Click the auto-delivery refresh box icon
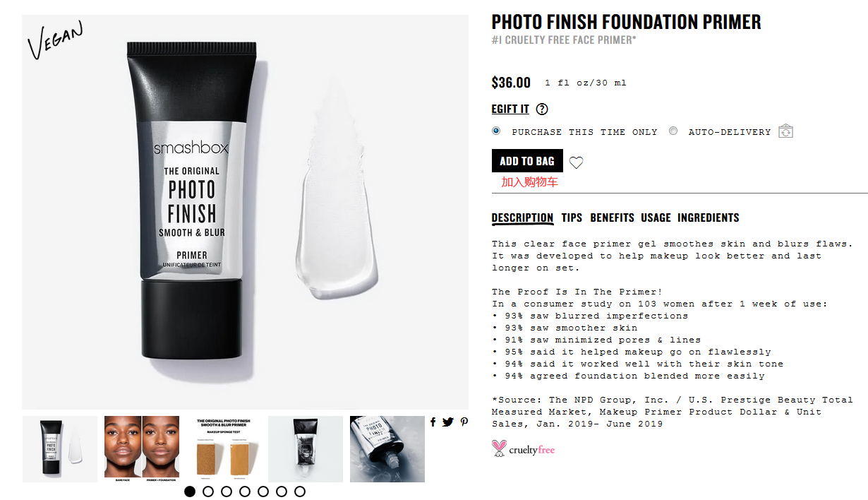This screenshot has height=500, width=868. pyautogui.click(x=785, y=131)
